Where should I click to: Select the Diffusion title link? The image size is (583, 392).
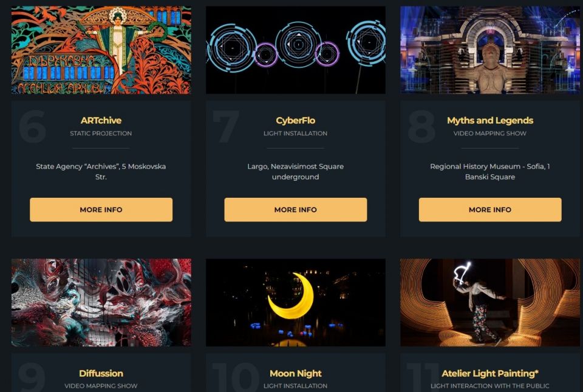click(101, 373)
